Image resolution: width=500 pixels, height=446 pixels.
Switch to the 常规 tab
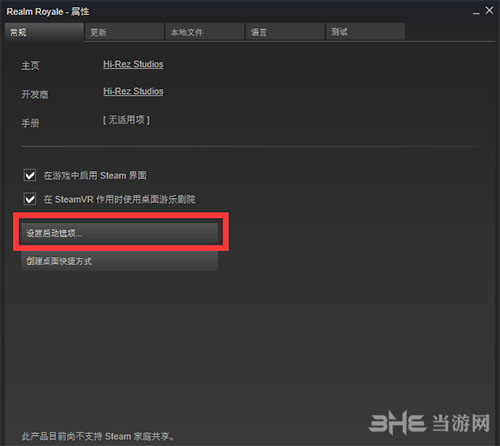[44, 32]
